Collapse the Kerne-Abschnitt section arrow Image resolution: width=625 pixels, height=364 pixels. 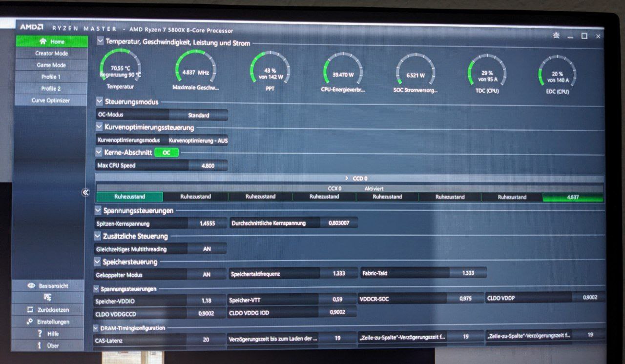[x=99, y=152]
